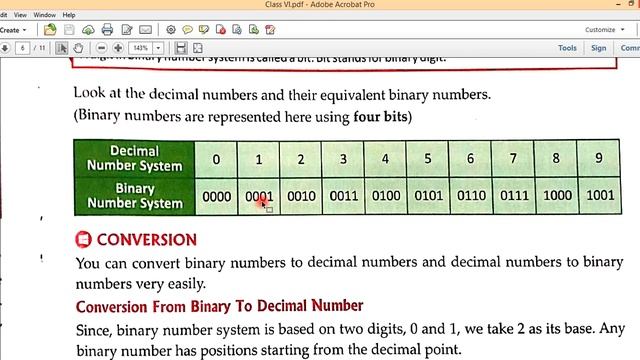Add a sticky note comment
Screen dimensions: 640x360
click(x=187, y=30)
